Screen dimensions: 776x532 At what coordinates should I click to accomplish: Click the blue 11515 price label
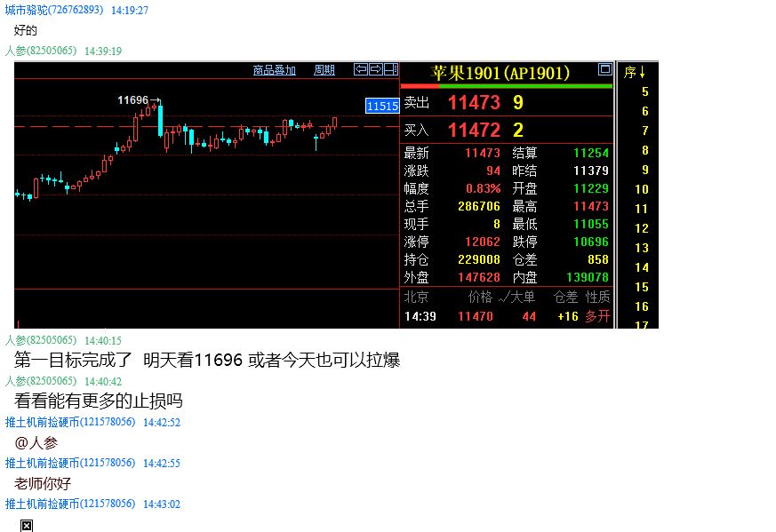click(382, 106)
